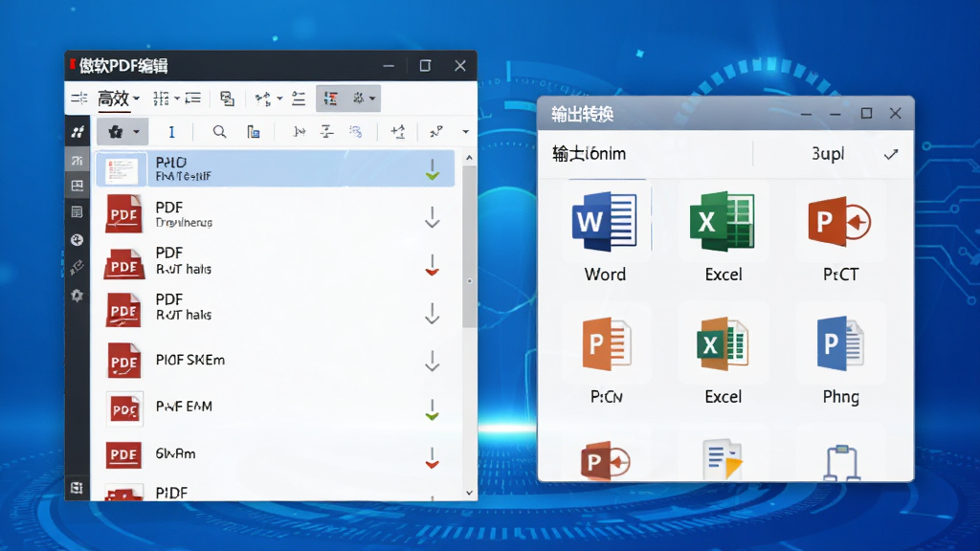Click the gray arrow on Drenlherus row
Viewport: 980px width, 551px height.
click(432, 217)
